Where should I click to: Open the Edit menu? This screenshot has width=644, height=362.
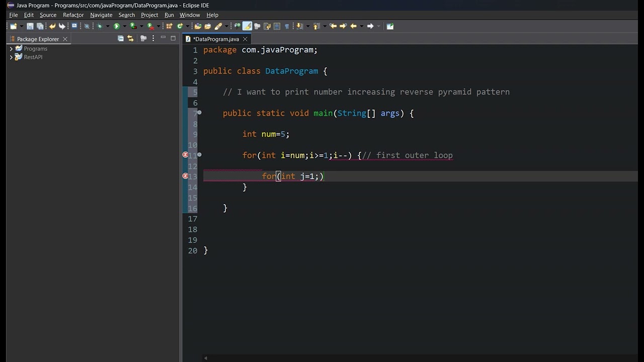pyautogui.click(x=29, y=15)
